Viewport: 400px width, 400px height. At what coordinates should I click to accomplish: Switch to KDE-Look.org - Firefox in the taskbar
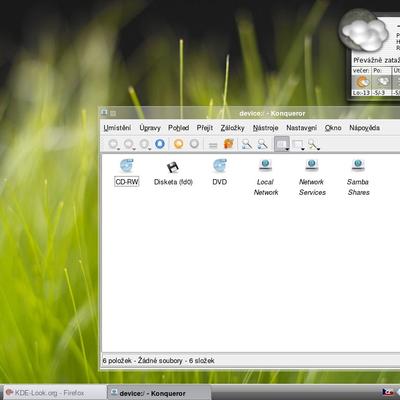tap(55, 393)
